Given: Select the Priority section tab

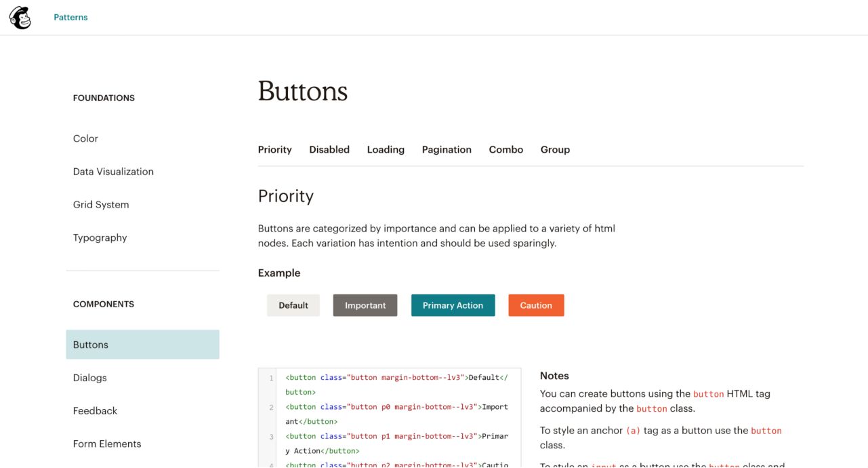Looking at the screenshot, I should click(x=274, y=149).
